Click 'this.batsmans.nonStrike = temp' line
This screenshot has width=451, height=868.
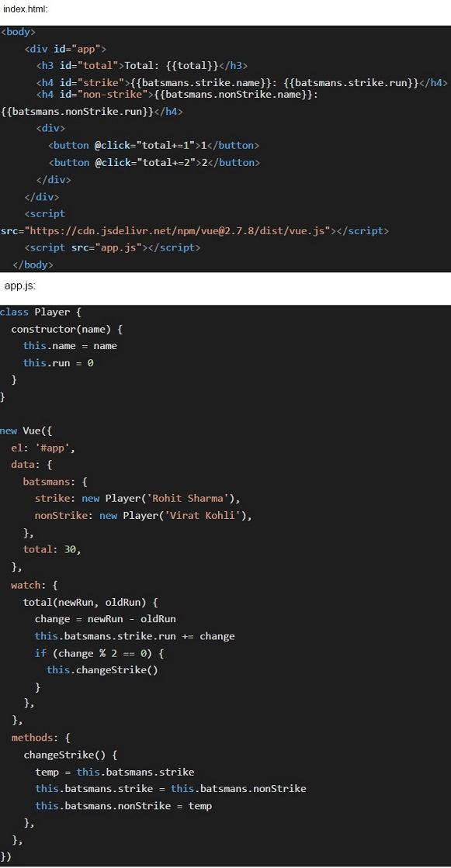[x=123, y=807]
